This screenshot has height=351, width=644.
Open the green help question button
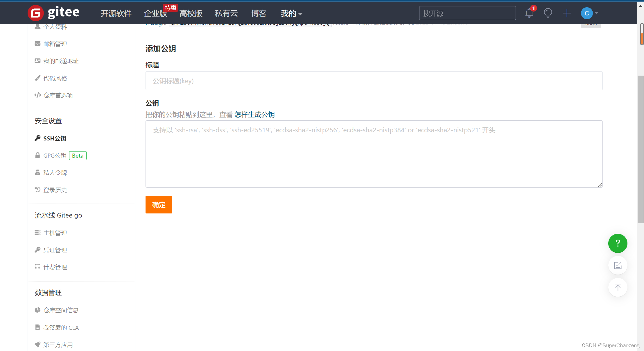[x=618, y=243]
